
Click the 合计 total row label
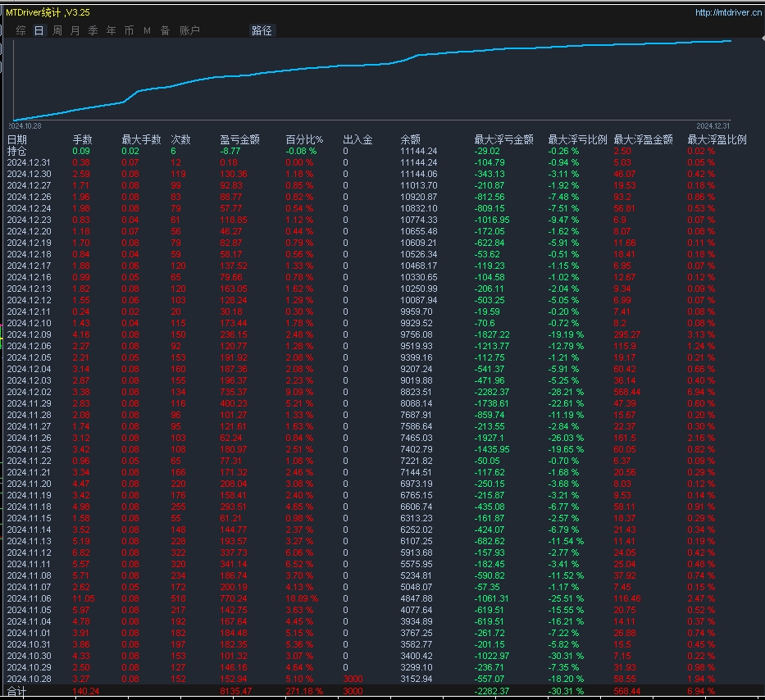pyautogui.click(x=17, y=691)
